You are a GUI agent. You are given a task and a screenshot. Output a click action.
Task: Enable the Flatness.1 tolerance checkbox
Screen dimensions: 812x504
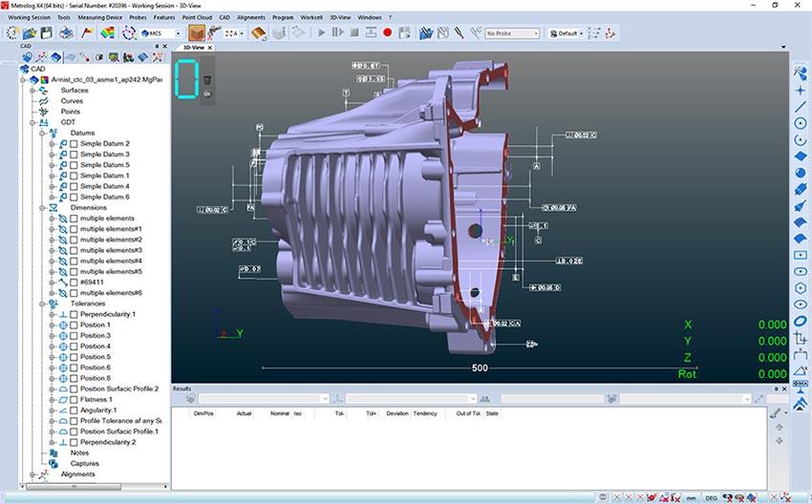74,400
